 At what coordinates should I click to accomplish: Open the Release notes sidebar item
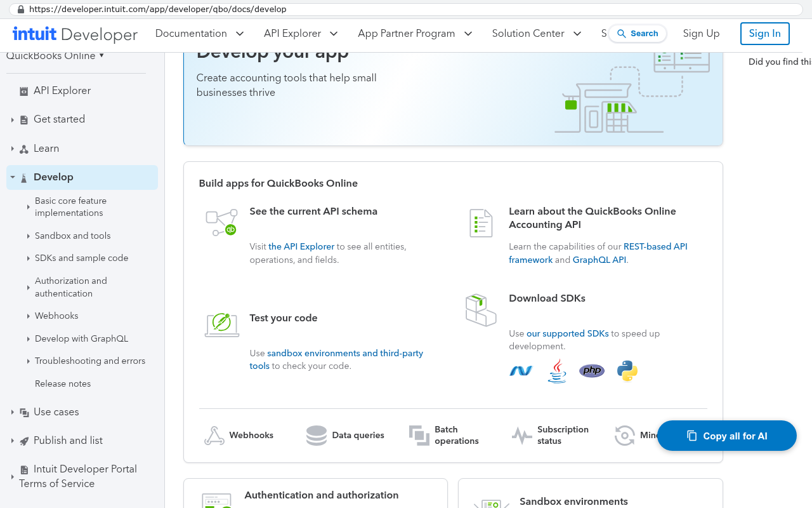[63, 384]
